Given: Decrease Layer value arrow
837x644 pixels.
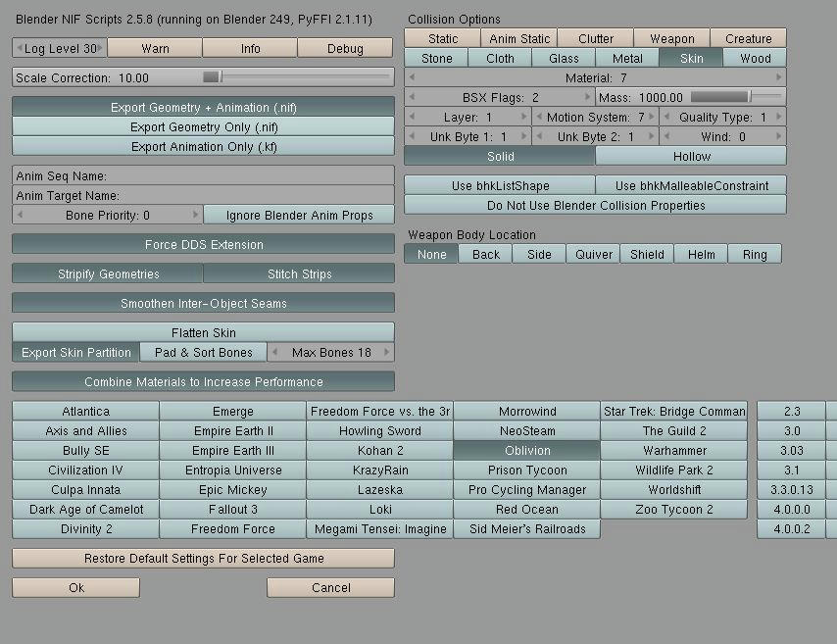Looking at the screenshot, I should coord(412,117).
